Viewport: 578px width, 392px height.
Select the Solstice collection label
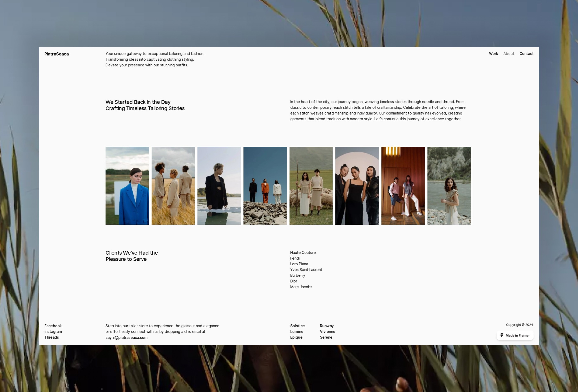click(x=297, y=326)
